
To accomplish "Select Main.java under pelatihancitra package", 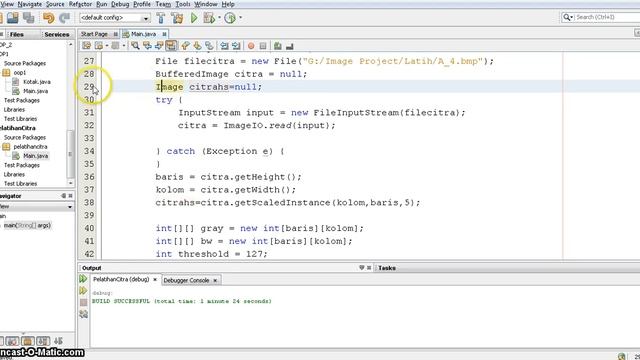I will point(36,156).
